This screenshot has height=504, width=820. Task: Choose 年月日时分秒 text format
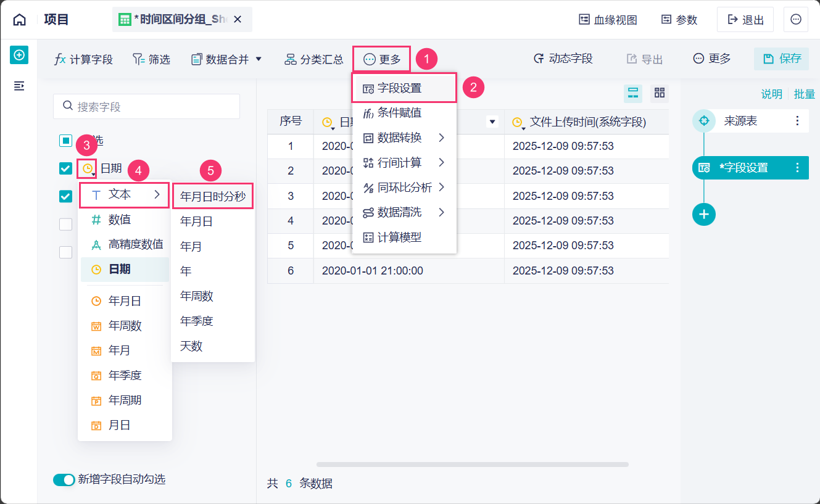point(213,196)
